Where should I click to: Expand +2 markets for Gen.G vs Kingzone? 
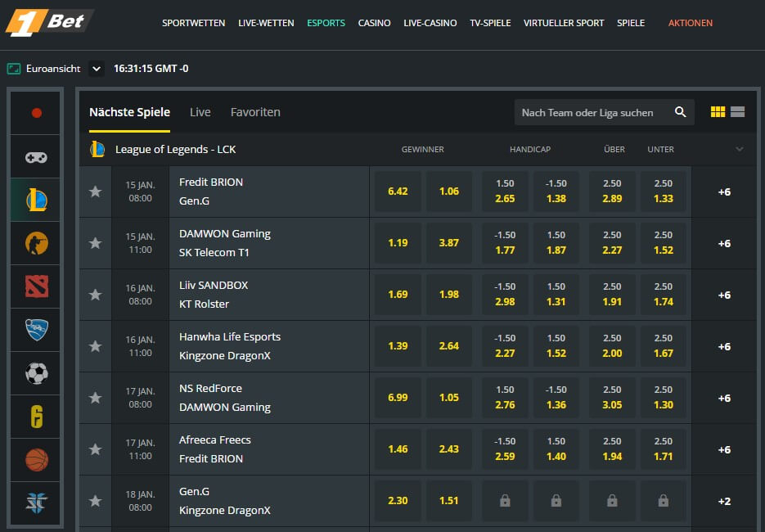tap(724, 501)
